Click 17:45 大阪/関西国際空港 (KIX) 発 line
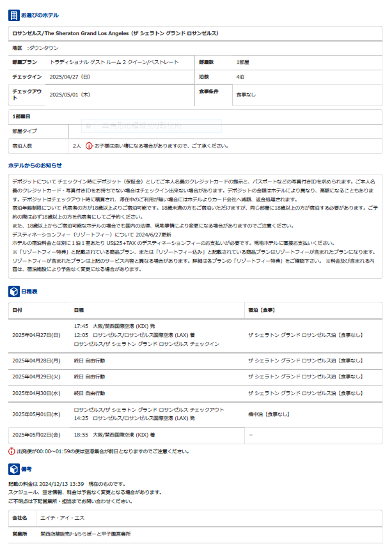The width and height of the screenshot is (392, 544). [x=114, y=326]
